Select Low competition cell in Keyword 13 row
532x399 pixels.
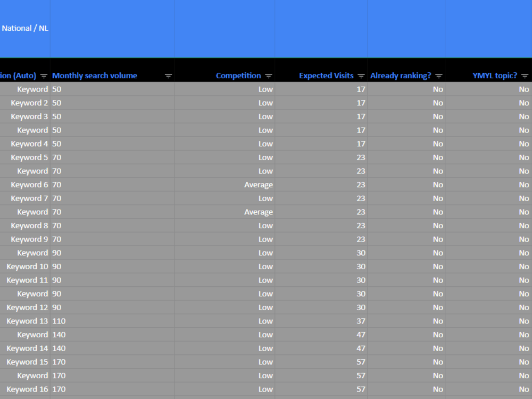(x=225, y=321)
